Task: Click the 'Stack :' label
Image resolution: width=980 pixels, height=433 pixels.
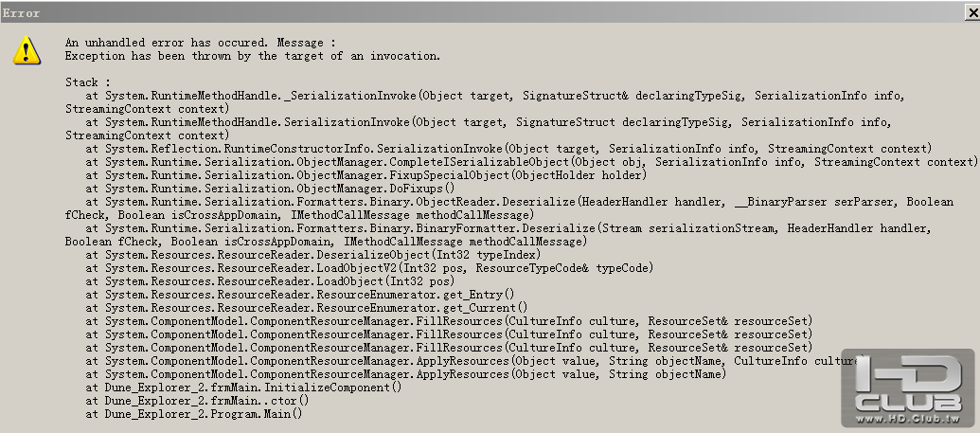Action: pos(88,82)
